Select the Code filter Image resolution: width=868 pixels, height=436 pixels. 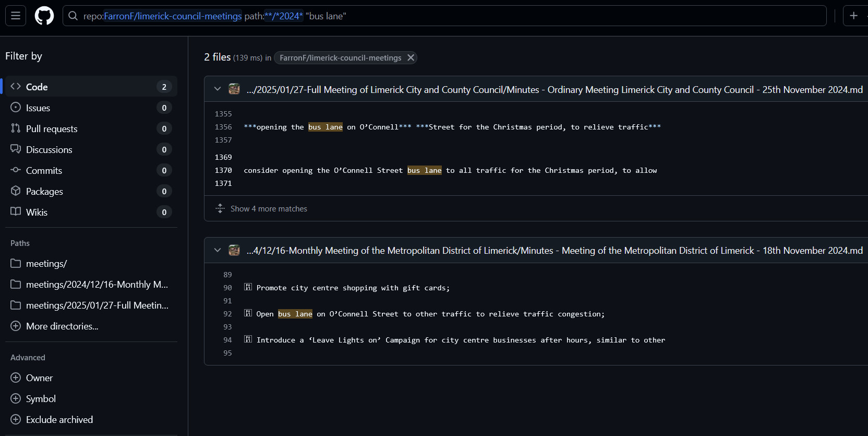pos(91,87)
